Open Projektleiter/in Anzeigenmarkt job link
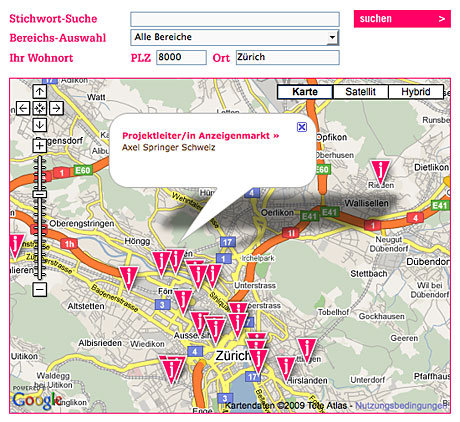 [201, 136]
